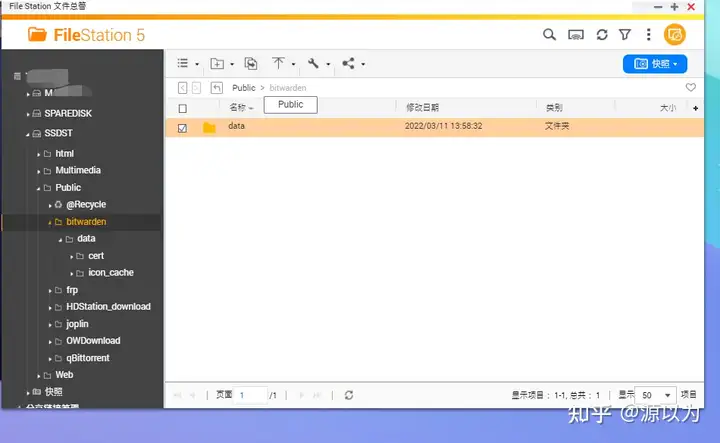Select Public folder in tree
720x443 pixels.
68,187
